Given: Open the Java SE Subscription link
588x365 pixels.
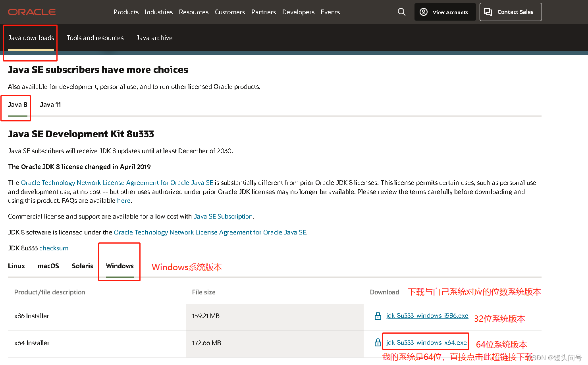Looking at the screenshot, I should click(223, 217).
